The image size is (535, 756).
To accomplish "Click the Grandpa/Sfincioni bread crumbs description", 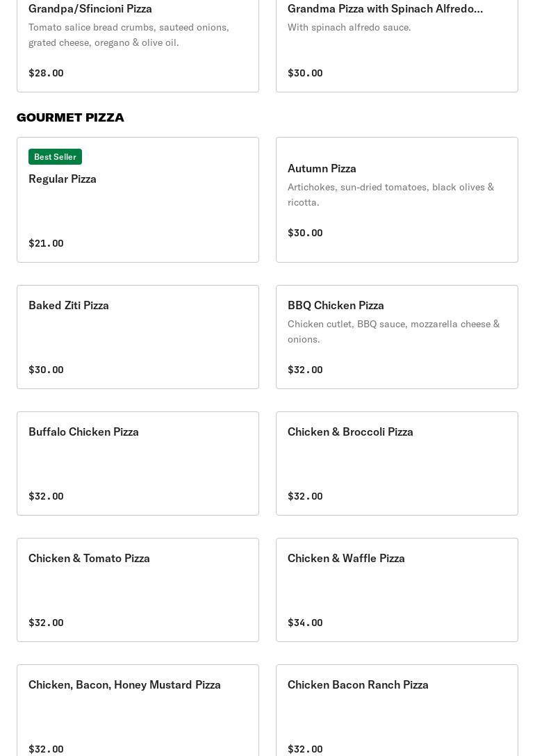I will 129,35.
